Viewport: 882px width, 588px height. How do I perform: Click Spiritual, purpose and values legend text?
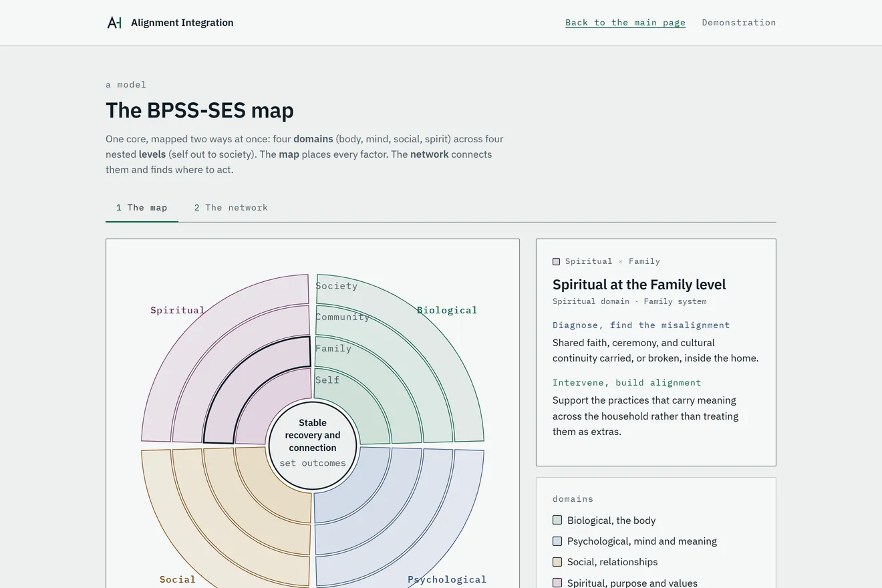tap(632, 583)
